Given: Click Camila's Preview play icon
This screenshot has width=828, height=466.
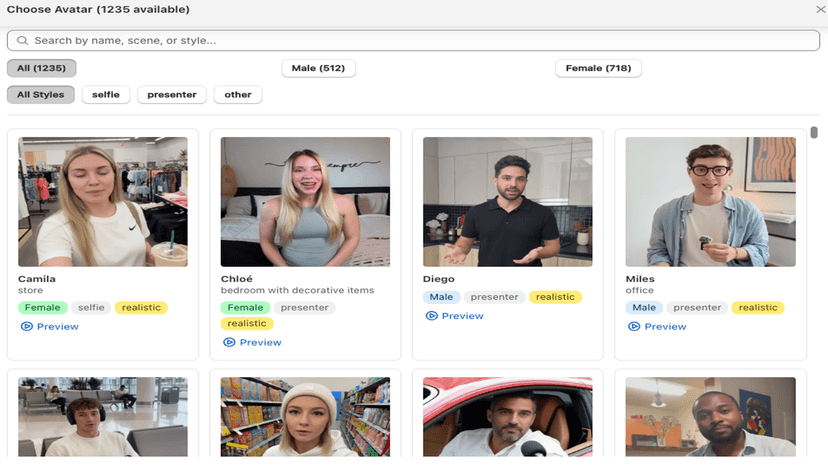Looking at the screenshot, I should (x=26, y=327).
